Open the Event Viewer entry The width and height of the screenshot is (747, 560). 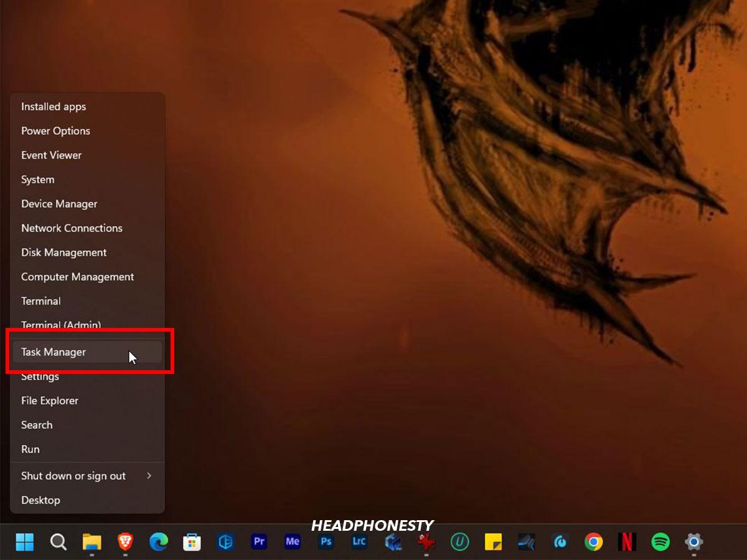pyautogui.click(x=51, y=155)
